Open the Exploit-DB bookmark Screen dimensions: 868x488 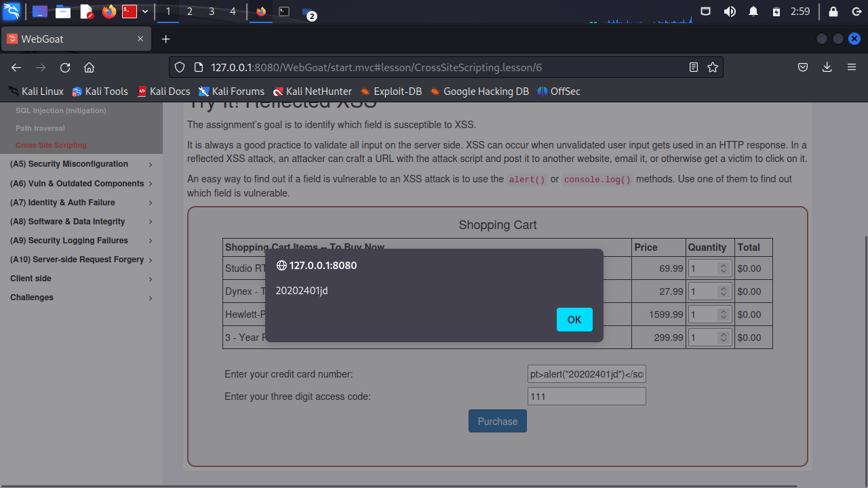coord(391,91)
